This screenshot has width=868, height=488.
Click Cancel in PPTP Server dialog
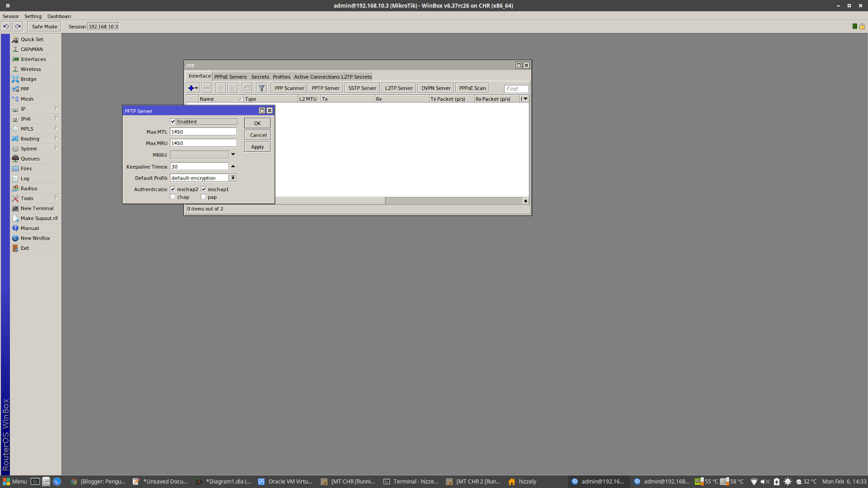(257, 135)
